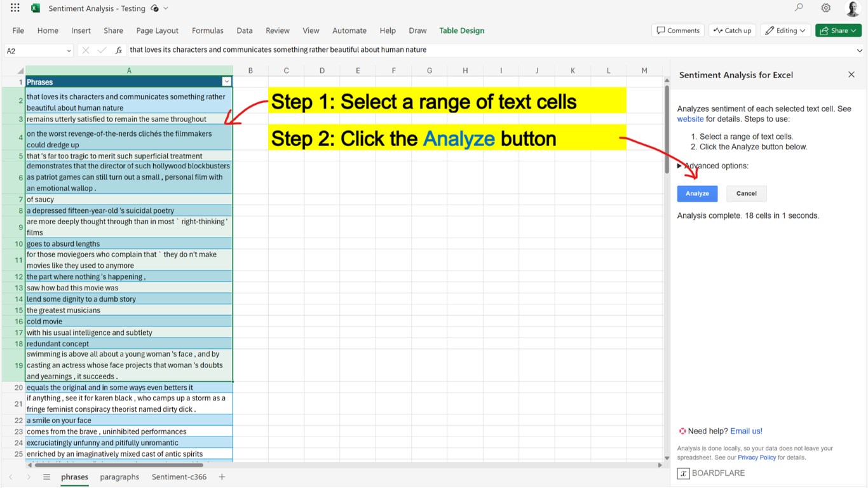Open the View tab
Viewport: 868px width, 488px height.
[x=311, y=30]
